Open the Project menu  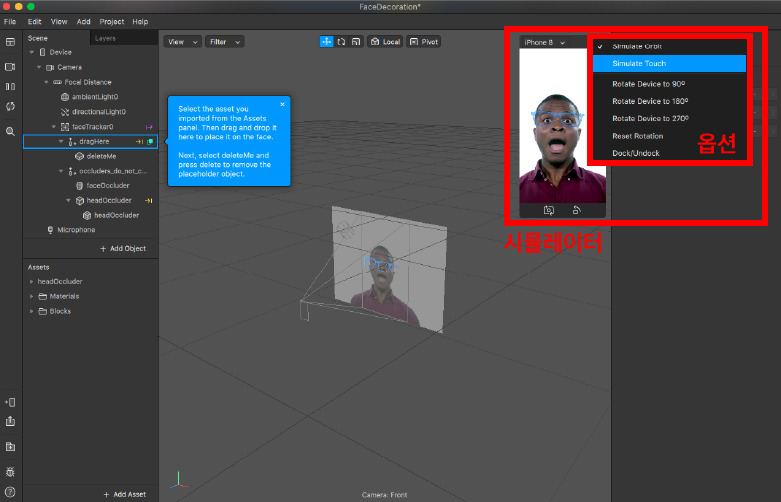click(112, 22)
